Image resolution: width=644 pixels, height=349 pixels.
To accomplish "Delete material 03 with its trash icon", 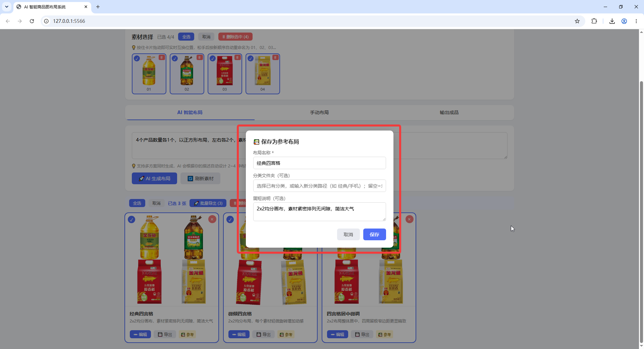I will [x=237, y=57].
